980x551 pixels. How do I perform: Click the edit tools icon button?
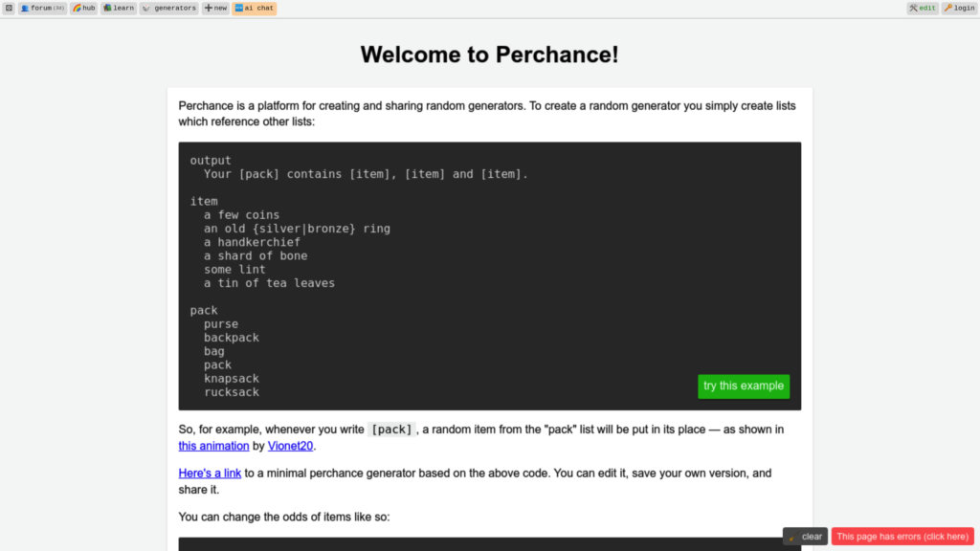[x=923, y=8]
